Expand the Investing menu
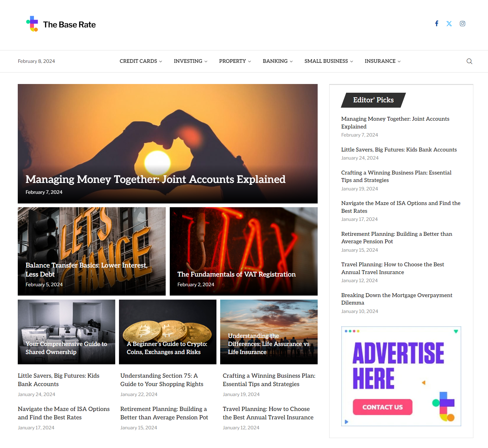488x448 pixels. (x=190, y=61)
